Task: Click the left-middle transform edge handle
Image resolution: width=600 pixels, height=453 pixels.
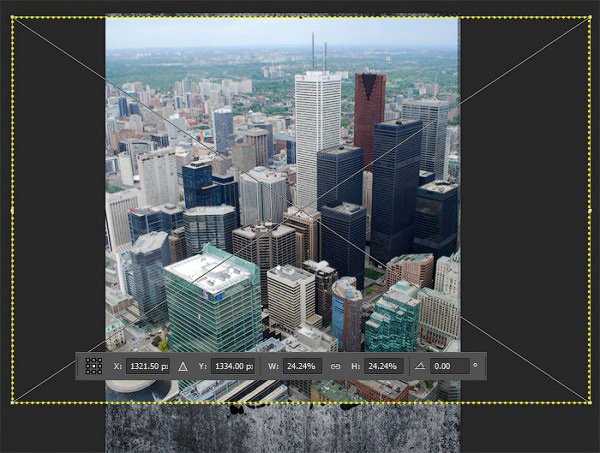Action: point(12,210)
